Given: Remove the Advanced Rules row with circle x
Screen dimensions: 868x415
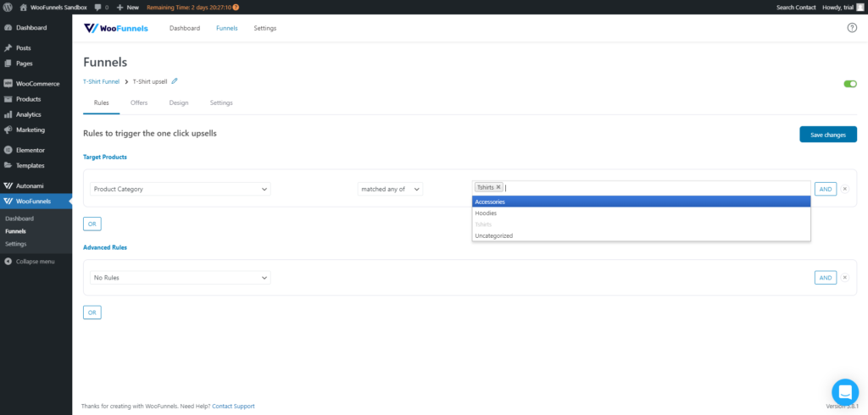Looking at the screenshot, I should coord(845,278).
